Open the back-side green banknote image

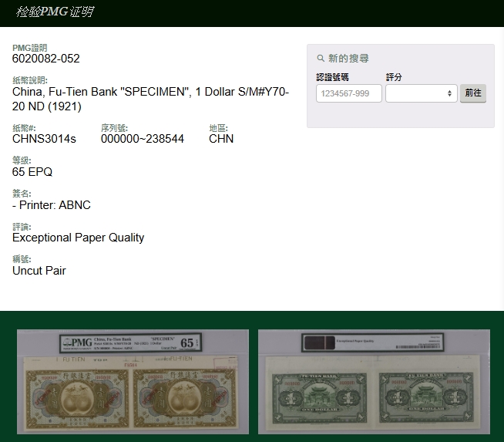[x=374, y=382]
